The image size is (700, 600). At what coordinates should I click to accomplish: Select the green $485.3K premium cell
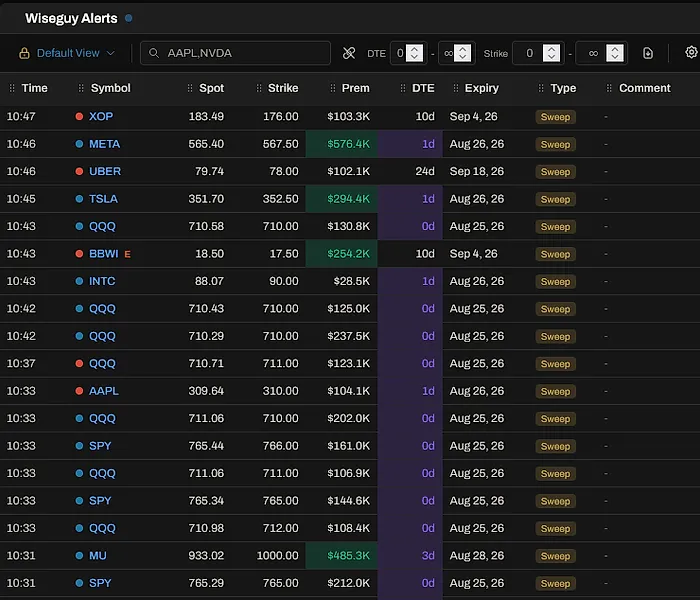click(x=342, y=556)
